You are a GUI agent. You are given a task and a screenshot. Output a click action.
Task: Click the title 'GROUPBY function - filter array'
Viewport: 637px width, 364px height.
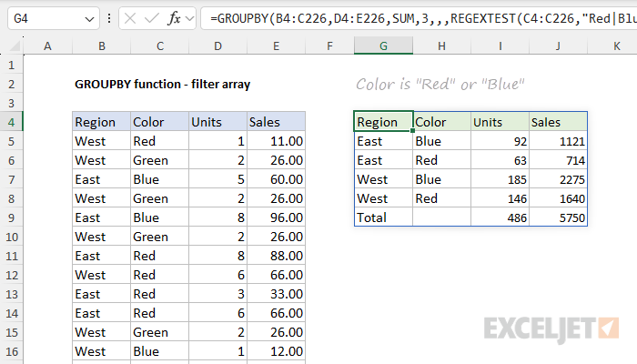pyautogui.click(x=163, y=84)
